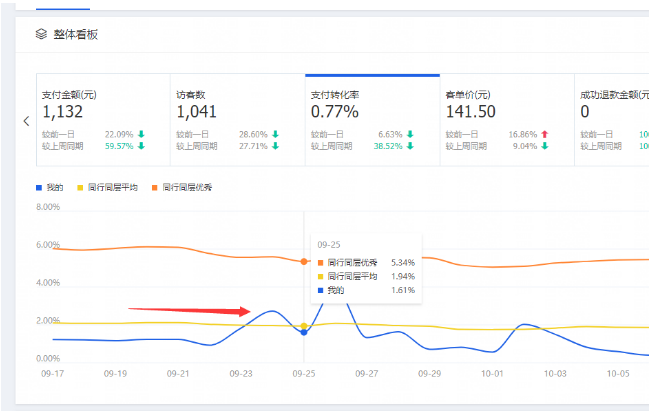This screenshot has height=412, width=650.
Task: Click the green down arrow beside 22.09%
Action: tap(141, 134)
